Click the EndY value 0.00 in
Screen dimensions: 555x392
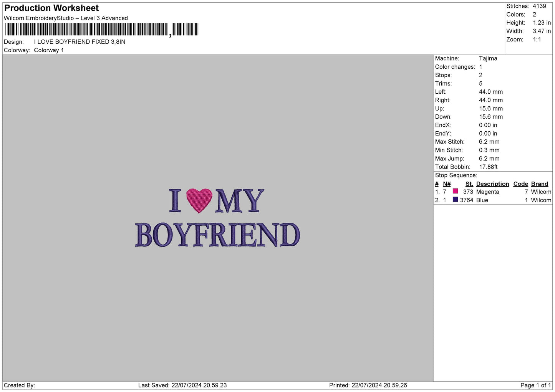(488, 134)
